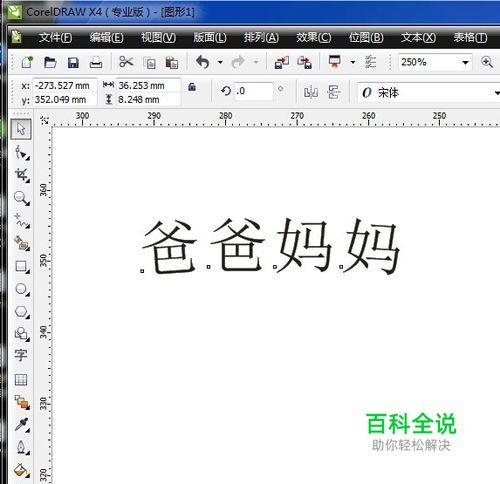Open the application launcher icon

click(335, 62)
